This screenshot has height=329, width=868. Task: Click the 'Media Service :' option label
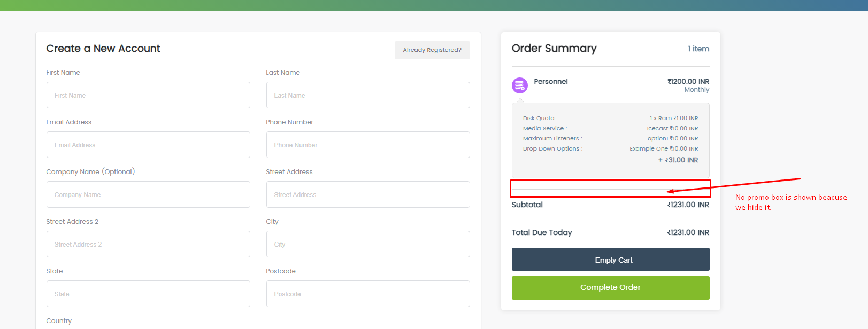coord(545,129)
